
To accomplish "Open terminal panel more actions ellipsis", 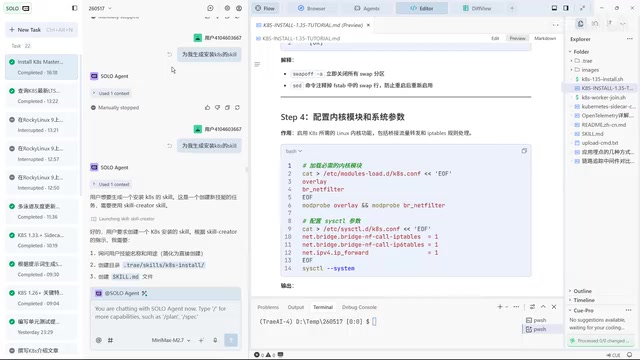I will [x=516, y=307].
